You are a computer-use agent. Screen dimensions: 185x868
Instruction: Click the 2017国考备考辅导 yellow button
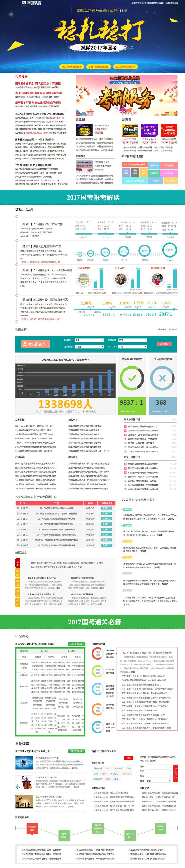click(125, 66)
